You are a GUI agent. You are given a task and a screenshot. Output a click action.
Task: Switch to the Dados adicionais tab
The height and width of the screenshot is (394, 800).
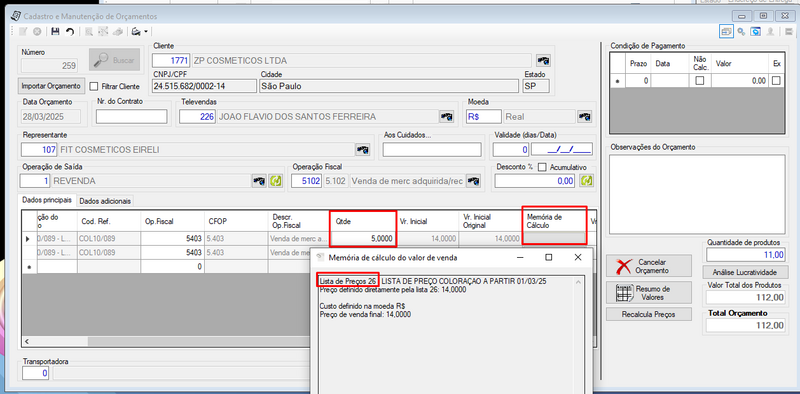pyautogui.click(x=106, y=201)
